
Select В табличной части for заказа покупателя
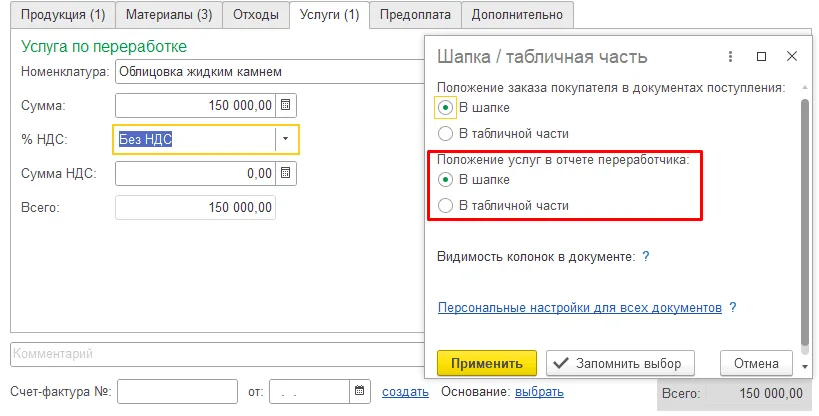(445, 134)
